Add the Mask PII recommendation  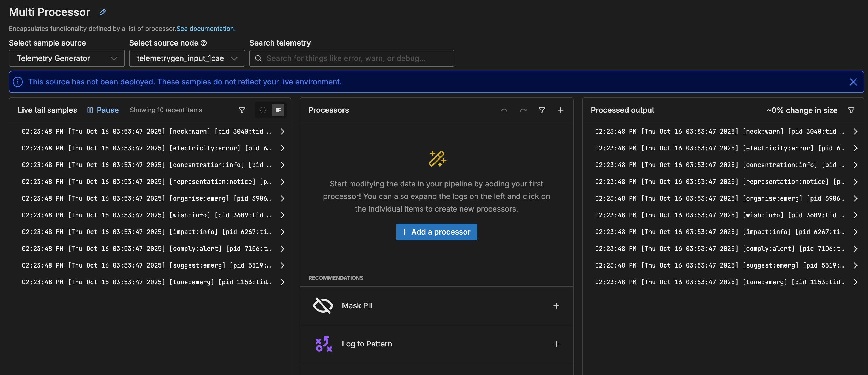pyautogui.click(x=556, y=306)
